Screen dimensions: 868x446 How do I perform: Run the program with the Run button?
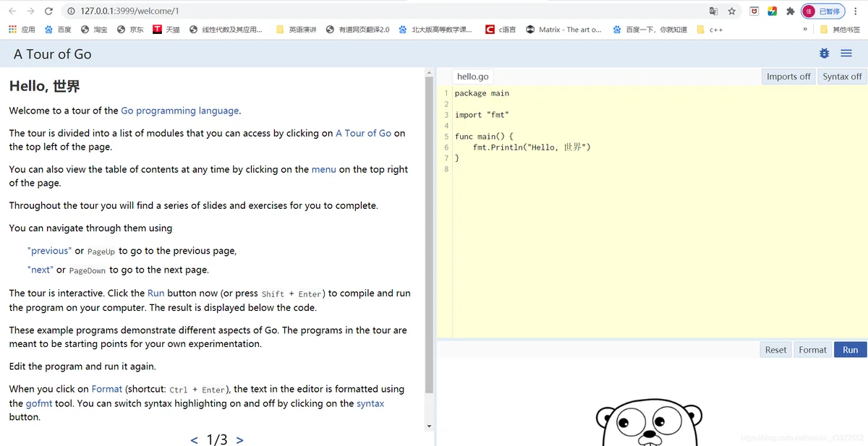(x=850, y=350)
